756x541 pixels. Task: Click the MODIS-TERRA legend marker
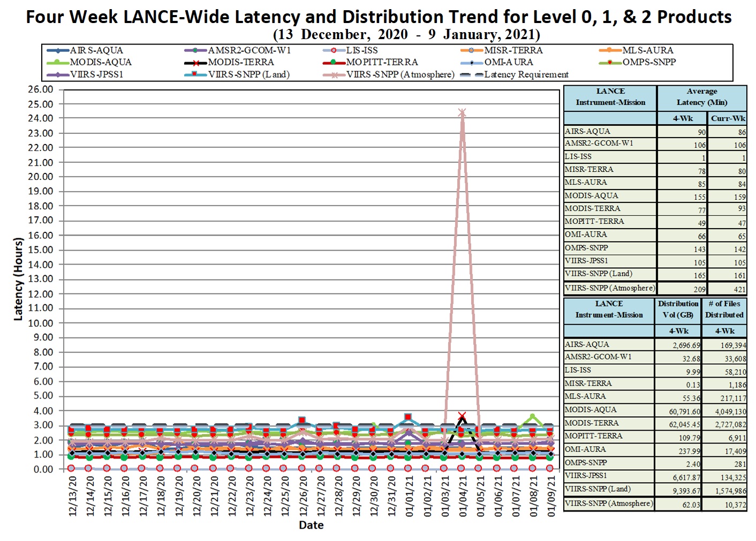coord(196,62)
